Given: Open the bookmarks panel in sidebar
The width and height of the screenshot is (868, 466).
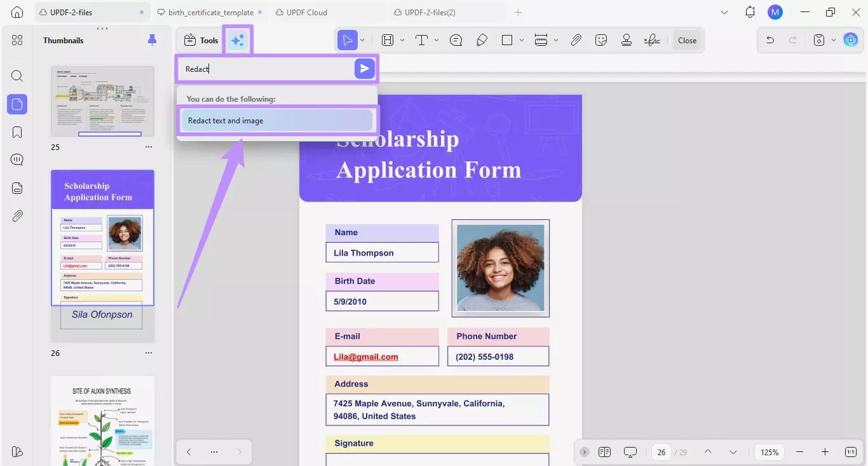Looking at the screenshot, I should 17,132.
